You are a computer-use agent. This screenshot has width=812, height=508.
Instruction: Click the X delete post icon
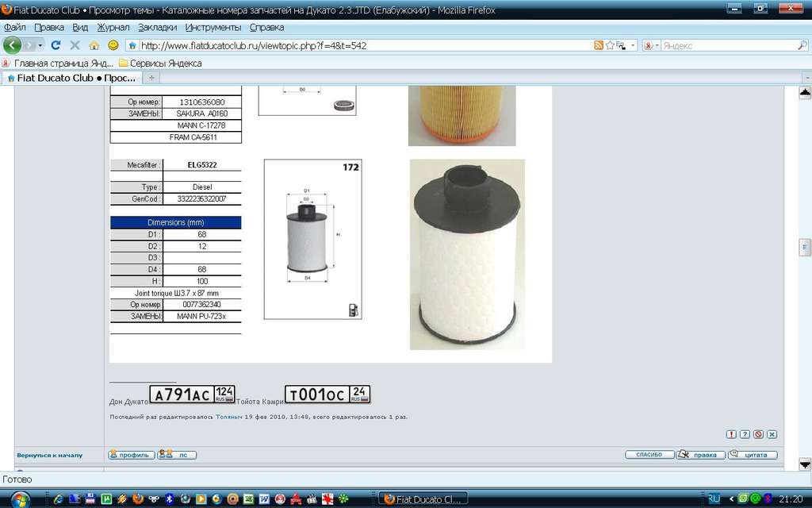pyautogui.click(x=772, y=434)
